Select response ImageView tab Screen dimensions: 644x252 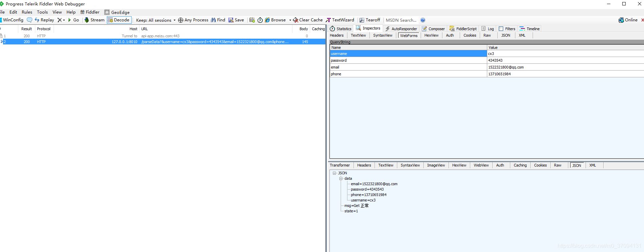[x=436, y=165]
